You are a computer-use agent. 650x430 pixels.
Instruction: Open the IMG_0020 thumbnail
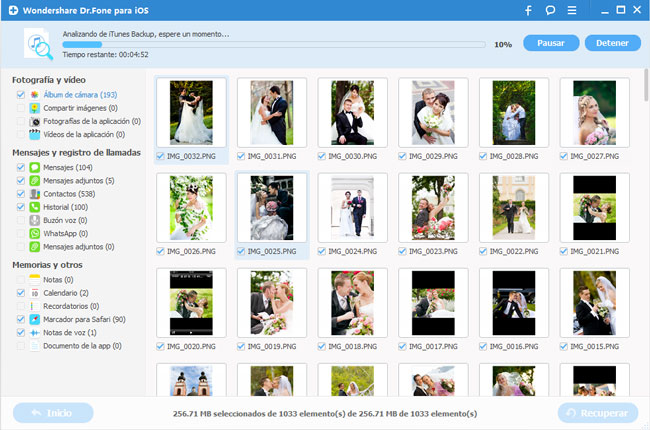coord(191,303)
